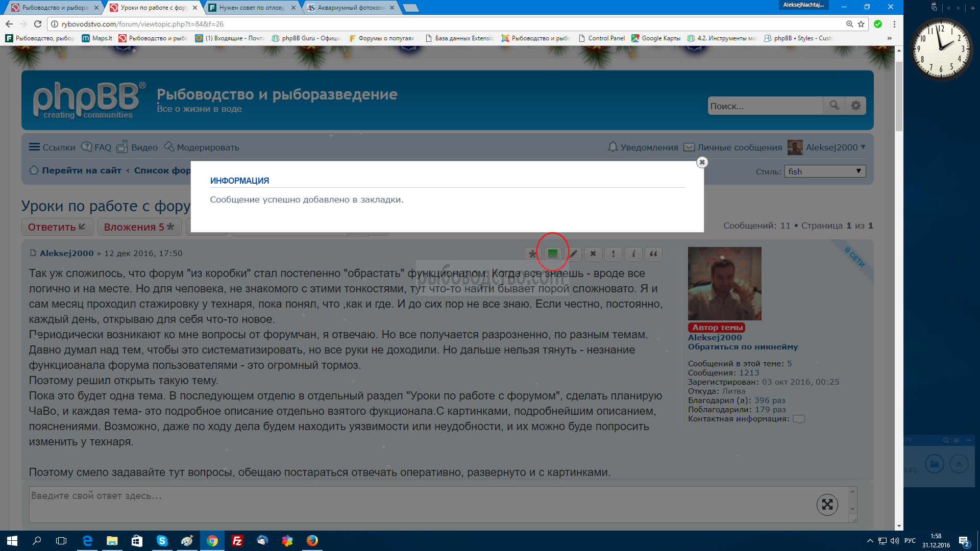Expand the full editor icon in reply box
This screenshot has height=551, width=980.
827,505
